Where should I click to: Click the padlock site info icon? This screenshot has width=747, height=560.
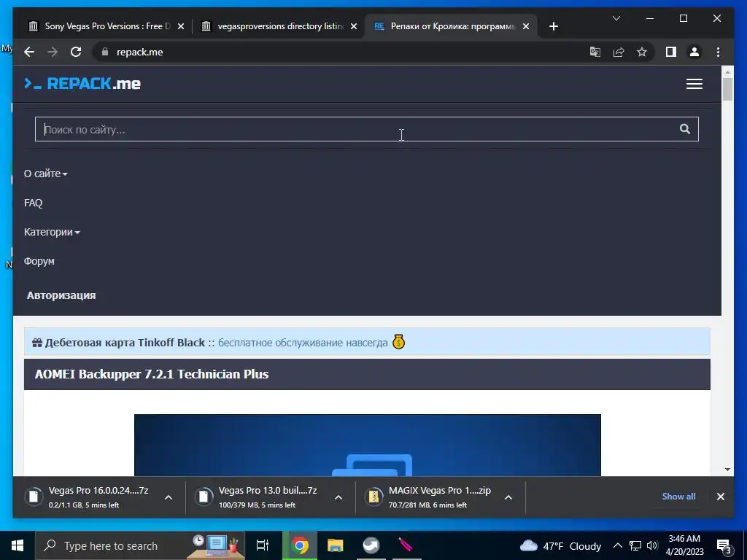[105, 52]
